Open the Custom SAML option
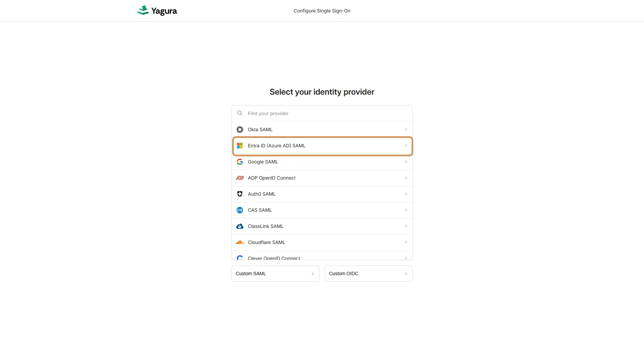The image size is (644, 346). pyautogui.click(x=275, y=274)
